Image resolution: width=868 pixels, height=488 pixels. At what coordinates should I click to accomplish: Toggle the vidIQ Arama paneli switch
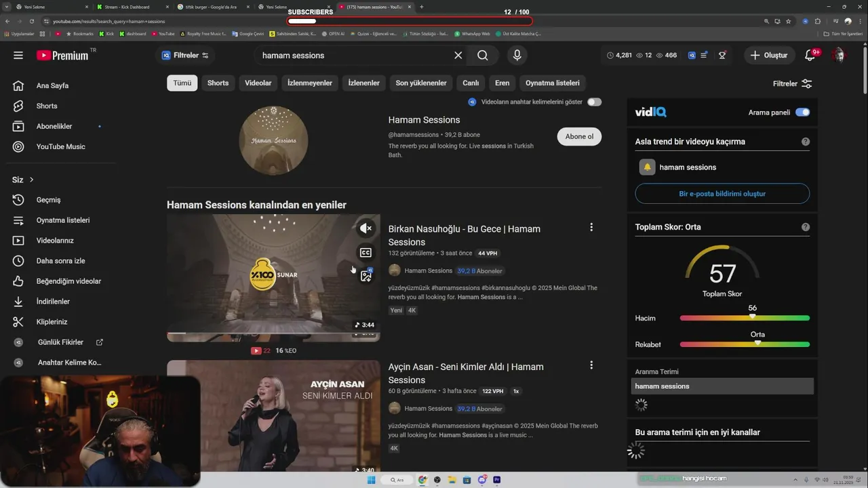coord(802,113)
